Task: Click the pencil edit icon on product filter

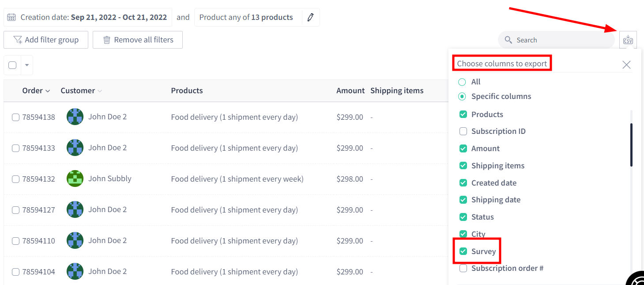Action: coord(311,17)
